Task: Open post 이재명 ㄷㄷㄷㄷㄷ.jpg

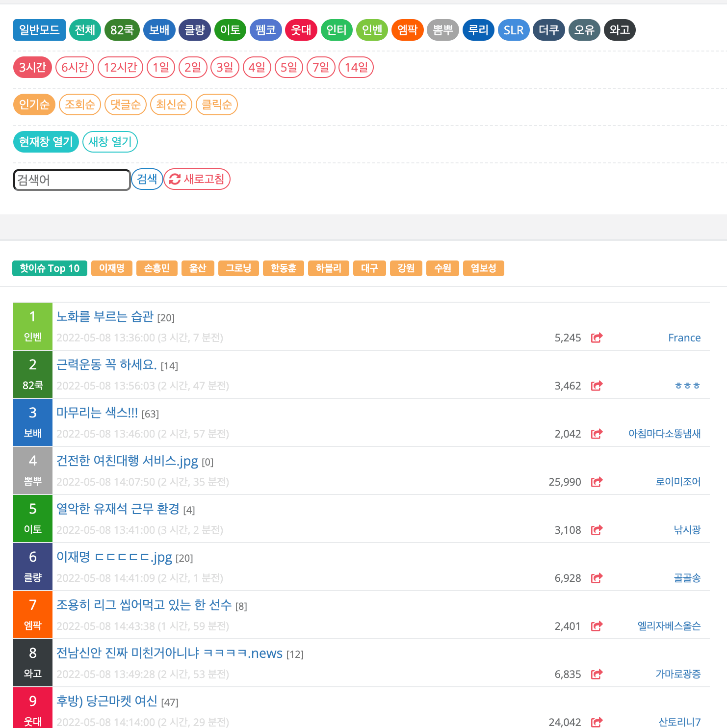Action: point(114,557)
